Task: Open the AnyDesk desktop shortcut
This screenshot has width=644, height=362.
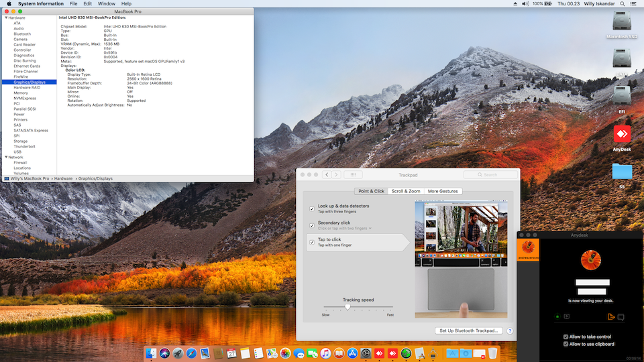Action: pyautogui.click(x=622, y=134)
